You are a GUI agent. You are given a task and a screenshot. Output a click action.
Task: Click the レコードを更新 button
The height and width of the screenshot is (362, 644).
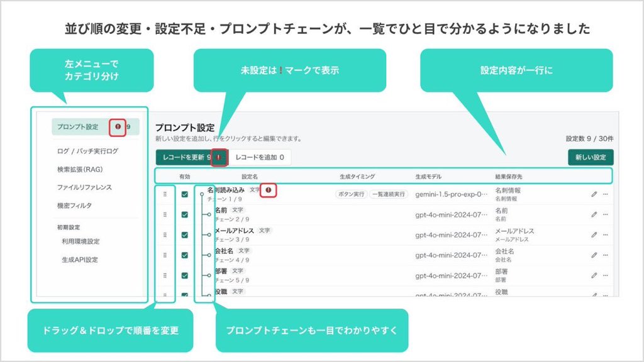coord(191,157)
